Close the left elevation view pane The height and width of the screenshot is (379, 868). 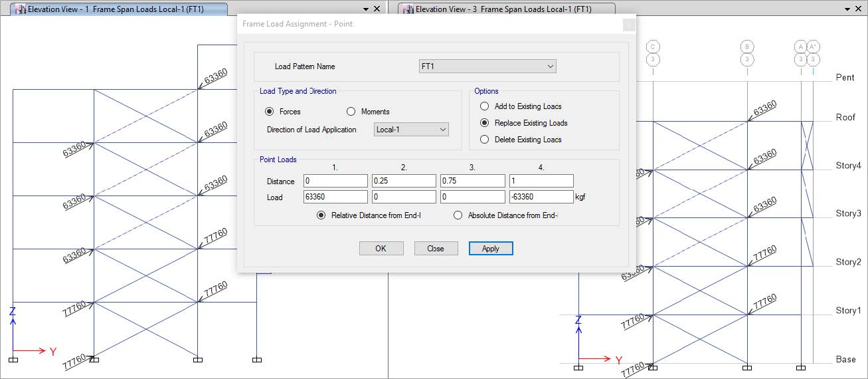point(377,9)
